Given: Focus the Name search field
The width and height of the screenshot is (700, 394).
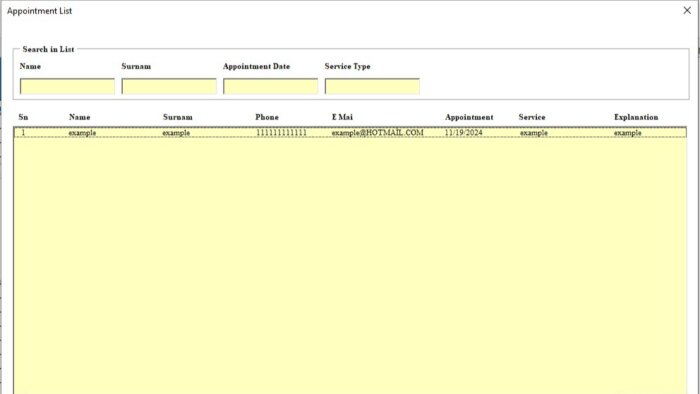Looking at the screenshot, I should pos(67,86).
